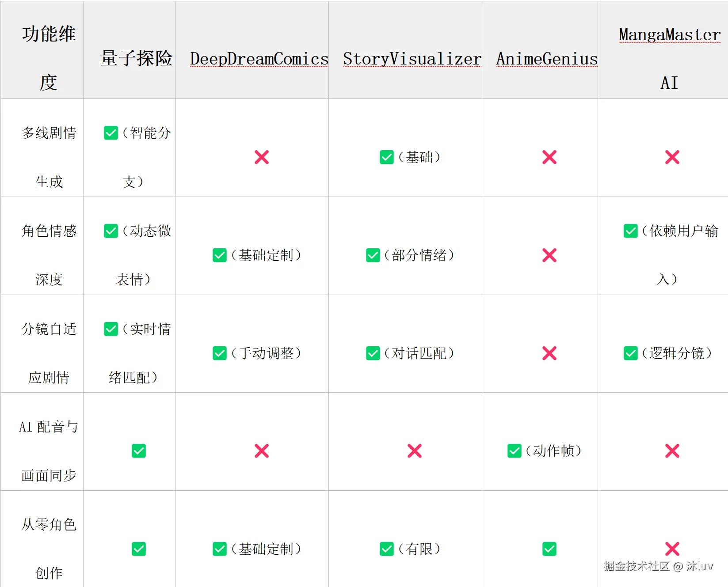Screen dimensions: 728x587
Task: Click green check for 量子探险 从零角色创作
Action: [139, 549]
